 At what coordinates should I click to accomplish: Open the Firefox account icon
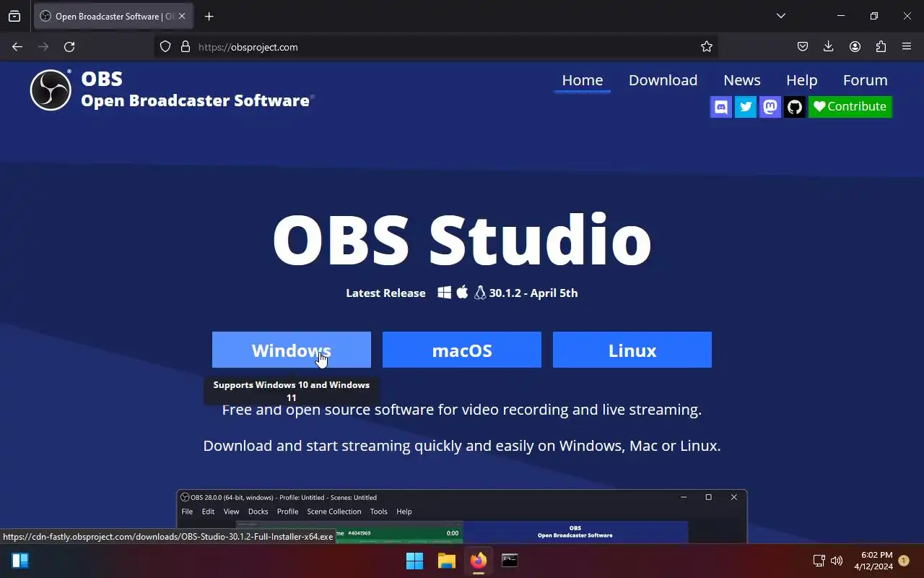click(855, 47)
